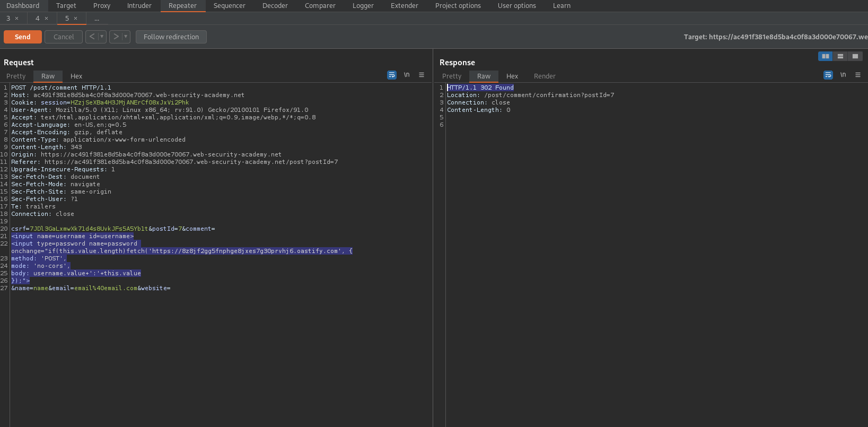868x427 pixels.
Task: Close Repeater tab 3
Action: (x=17, y=19)
